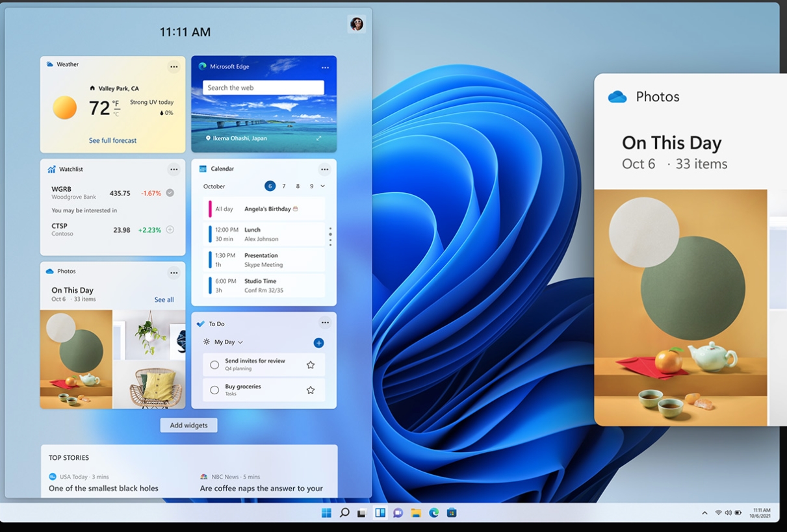Click the volume icon in system tray
Screen dimensions: 787x532
pyautogui.click(x=728, y=513)
